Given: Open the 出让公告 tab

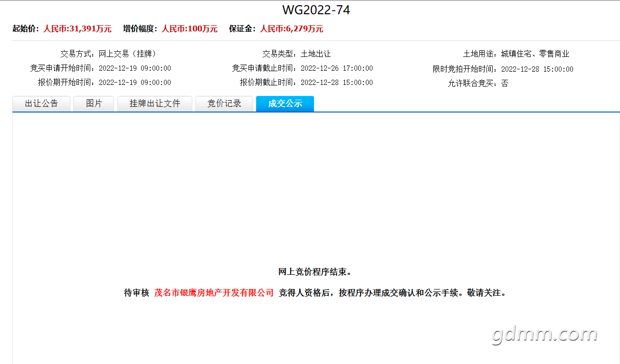Looking at the screenshot, I should click(x=41, y=103).
